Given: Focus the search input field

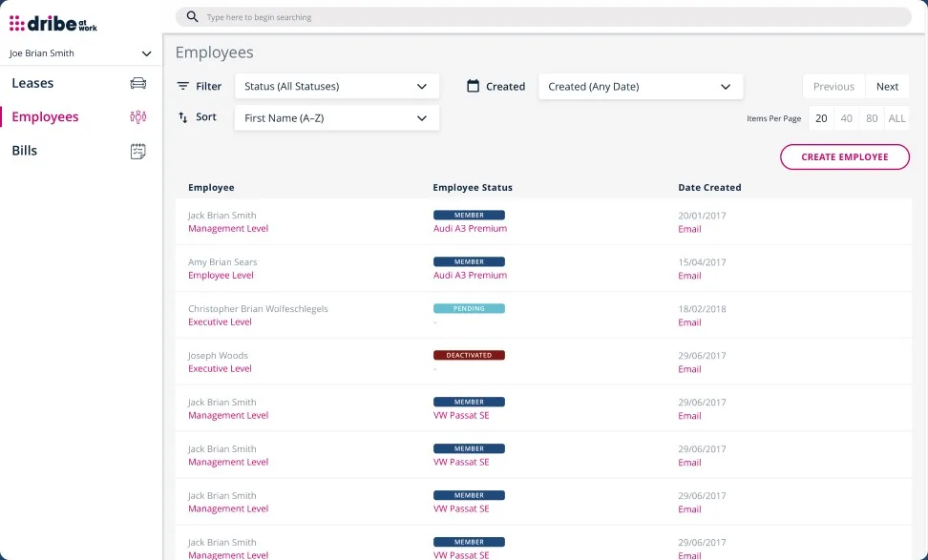Looking at the screenshot, I should (x=543, y=16).
